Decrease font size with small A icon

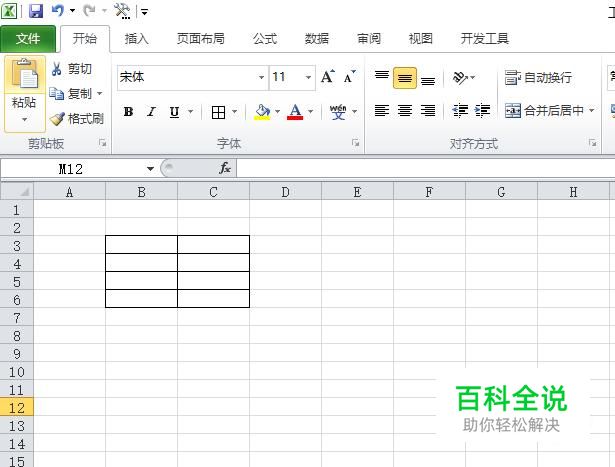349,77
